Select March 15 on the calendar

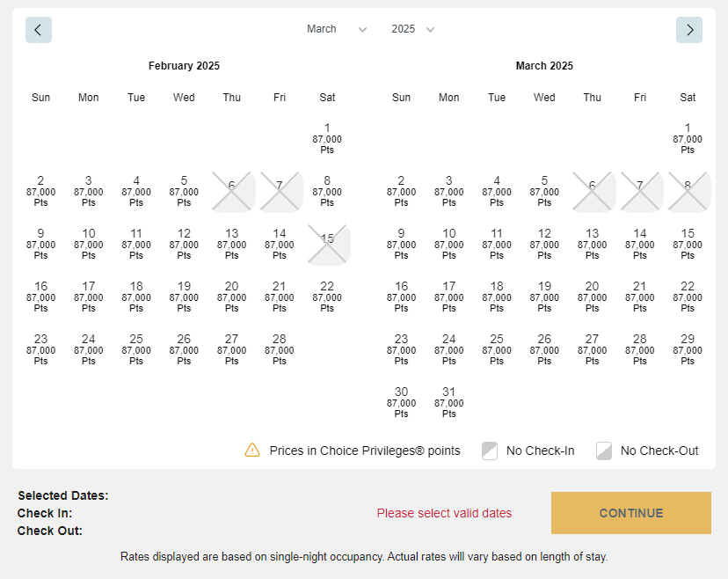coord(688,244)
